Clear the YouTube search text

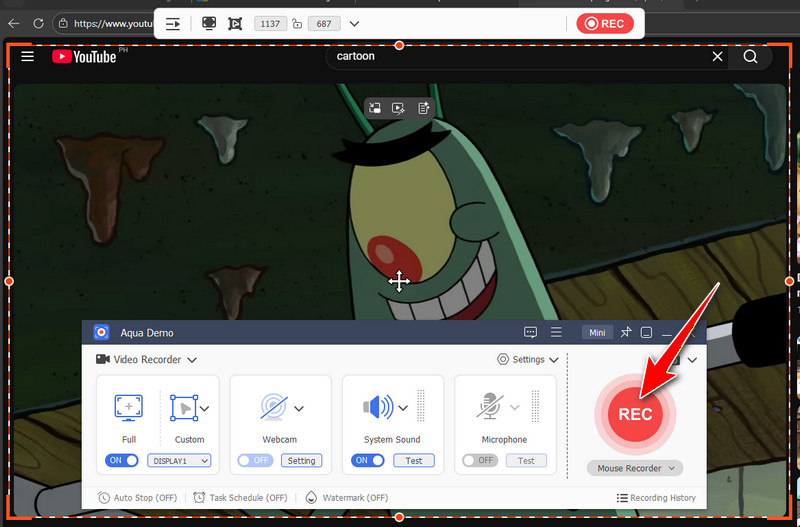[x=717, y=56]
